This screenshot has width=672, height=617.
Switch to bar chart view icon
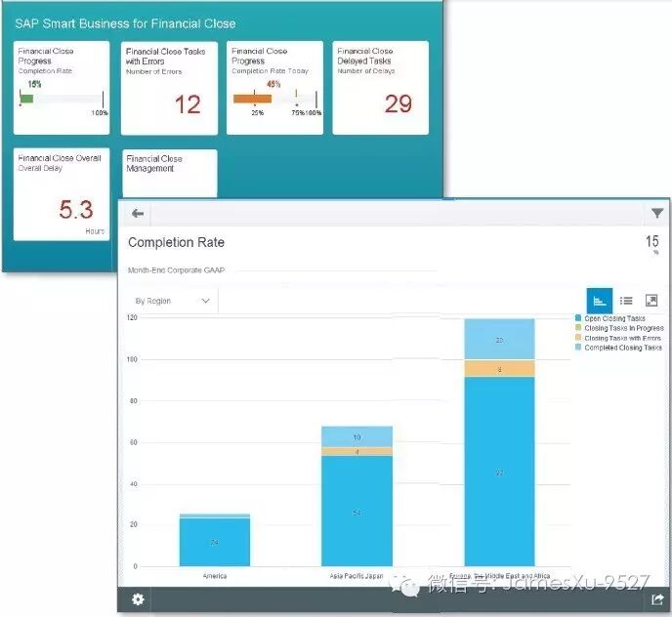click(x=599, y=301)
